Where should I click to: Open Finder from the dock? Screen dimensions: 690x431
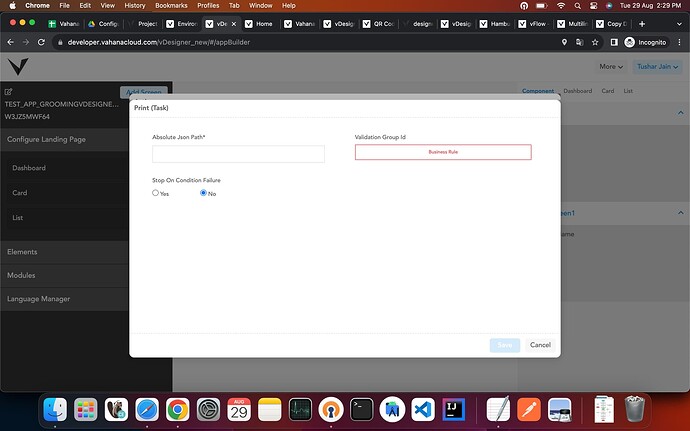[55, 410]
